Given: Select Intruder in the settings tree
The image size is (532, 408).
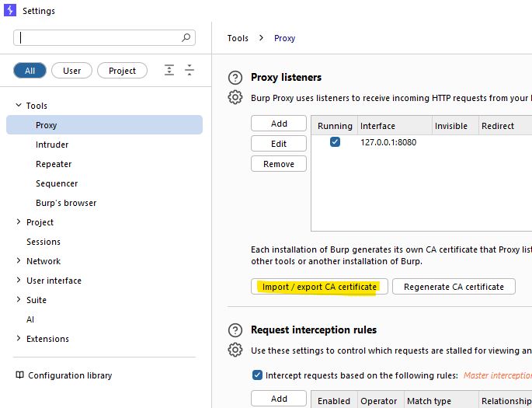Looking at the screenshot, I should (x=52, y=145).
